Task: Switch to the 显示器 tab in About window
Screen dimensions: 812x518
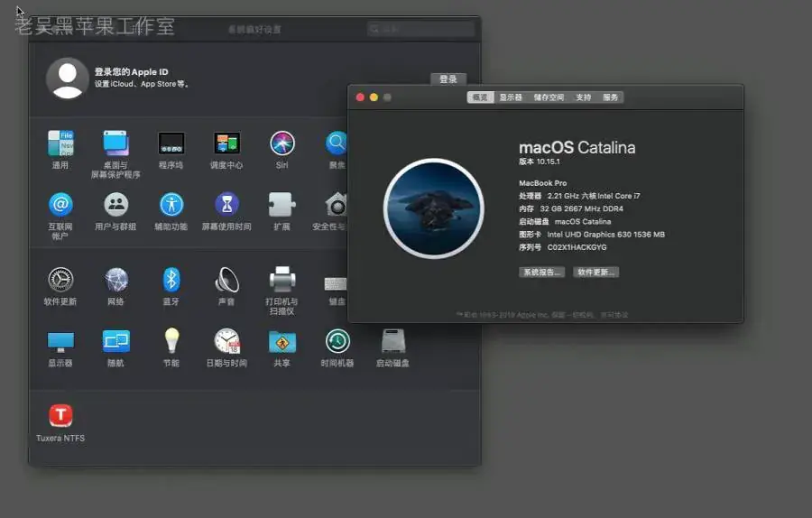Action: click(x=511, y=97)
